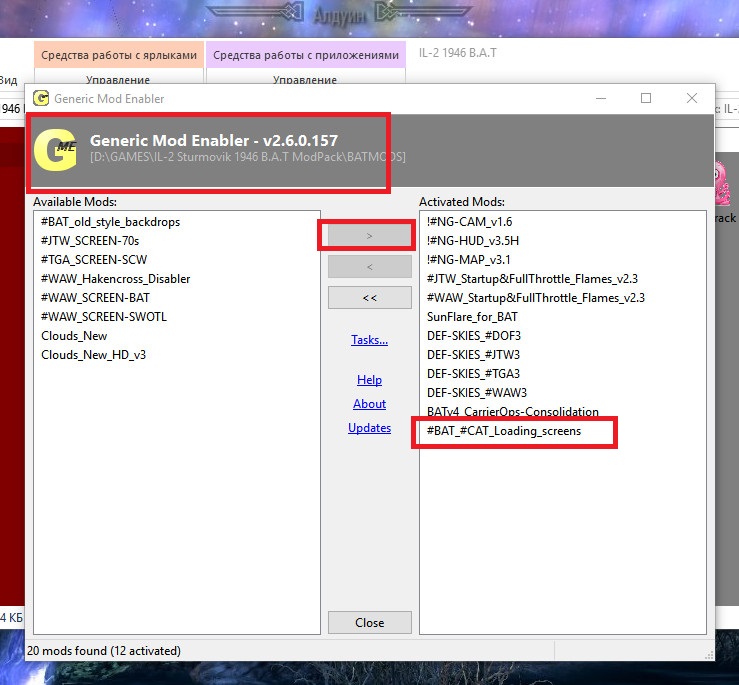This screenshot has height=685, width=739.
Task: Click Управление under the application tools tab
Action: pos(305,79)
